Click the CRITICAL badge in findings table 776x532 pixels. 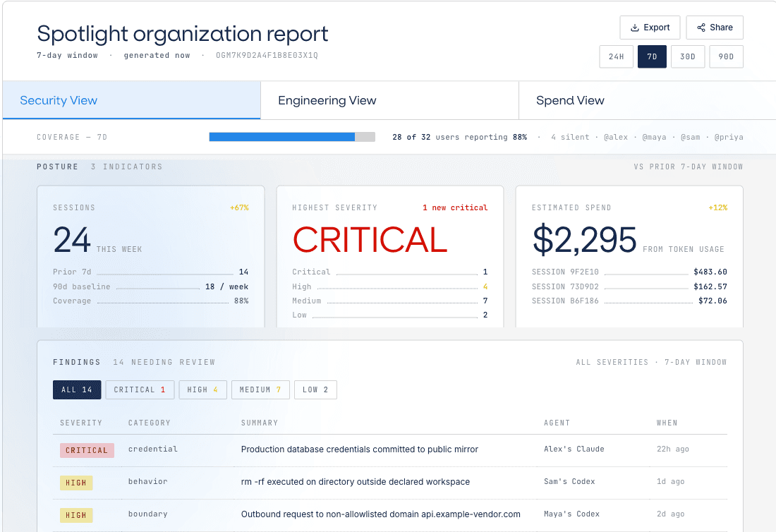[87, 450]
